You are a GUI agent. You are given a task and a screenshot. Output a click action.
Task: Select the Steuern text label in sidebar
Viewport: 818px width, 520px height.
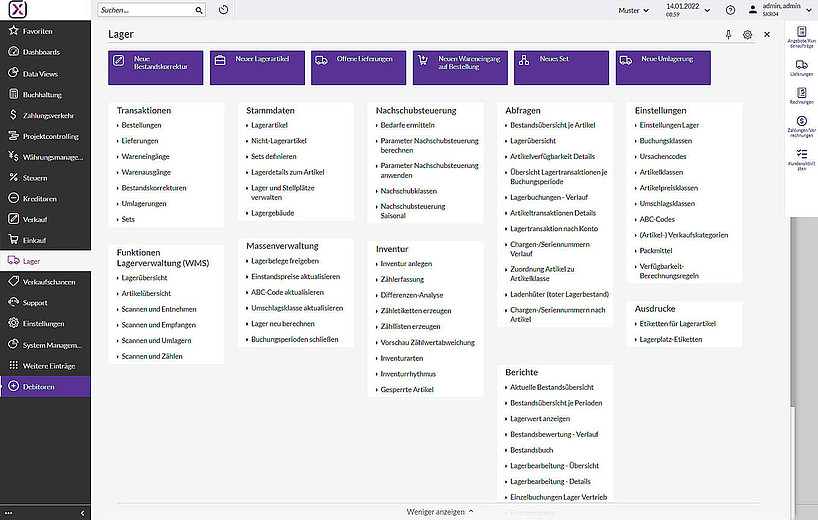pos(35,178)
